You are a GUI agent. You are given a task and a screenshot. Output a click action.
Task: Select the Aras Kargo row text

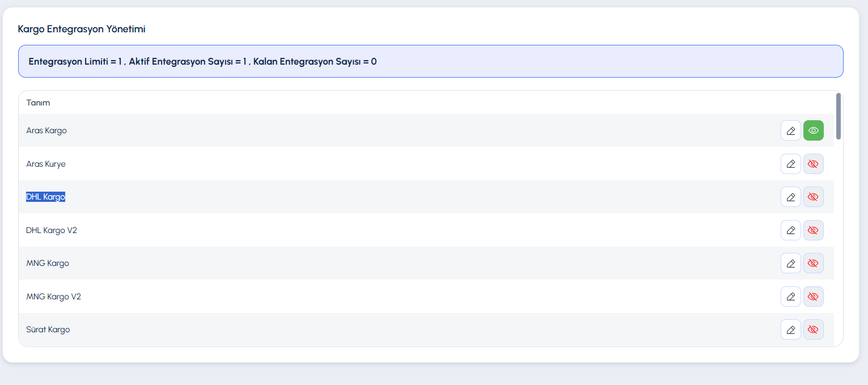click(46, 130)
